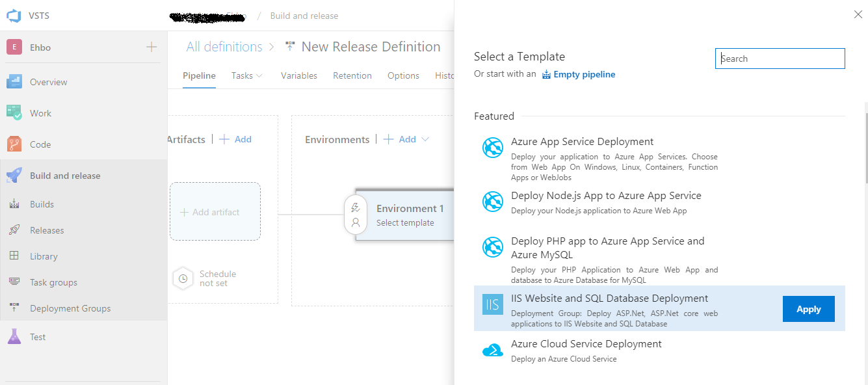This screenshot has width=868, height=385.
Task: Click the Deploy Node.js App icon
Action: pyautogui.click(x=493, y=202)
